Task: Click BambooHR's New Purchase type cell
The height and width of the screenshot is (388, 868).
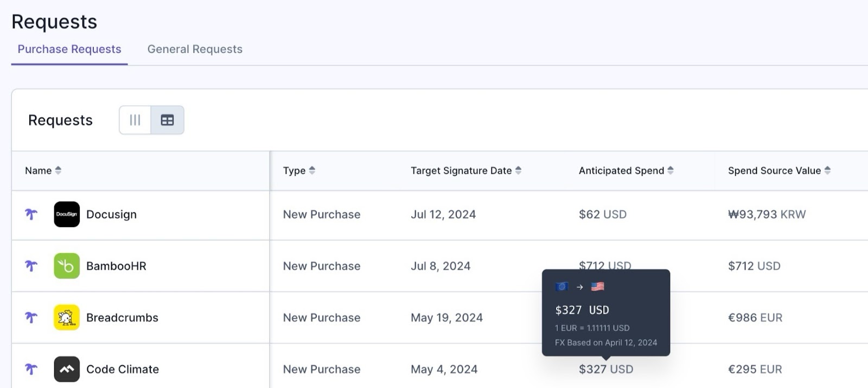Action: point(322,266)
